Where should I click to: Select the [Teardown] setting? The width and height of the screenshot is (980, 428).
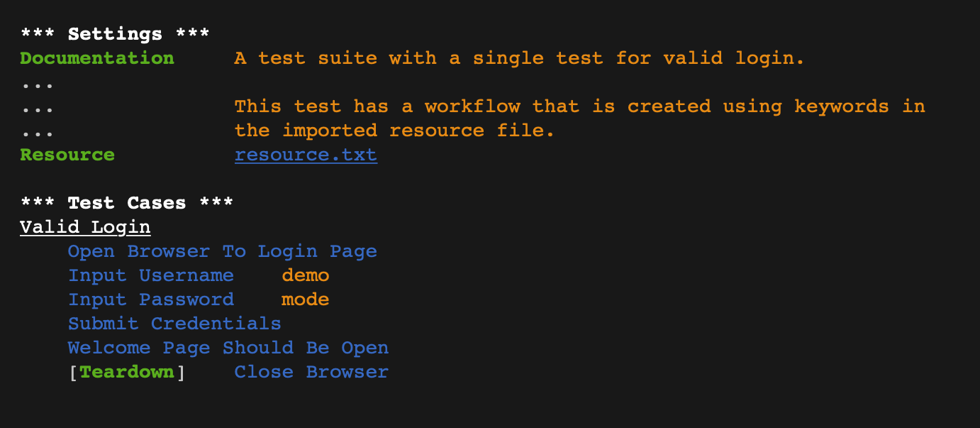pyautogui.click(x=127, y=372)
